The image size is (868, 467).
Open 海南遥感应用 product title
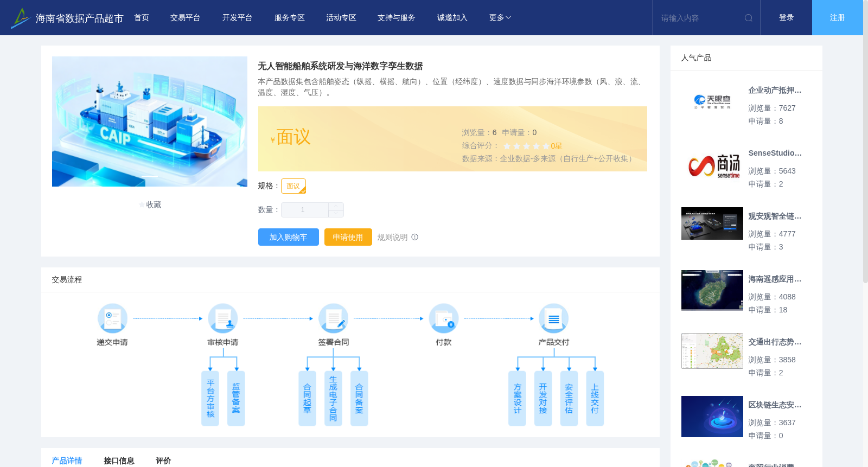click(x=775, y=279)
